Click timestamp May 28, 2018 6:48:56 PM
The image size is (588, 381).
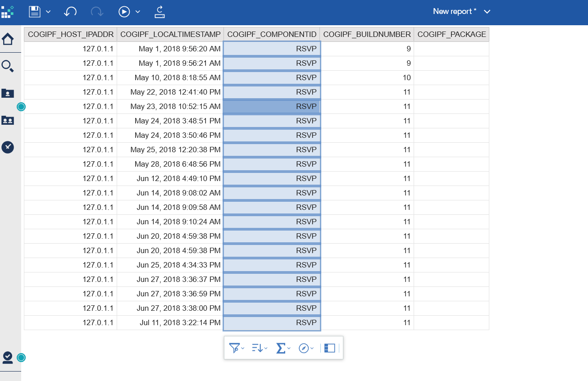[x=178, y=164]
